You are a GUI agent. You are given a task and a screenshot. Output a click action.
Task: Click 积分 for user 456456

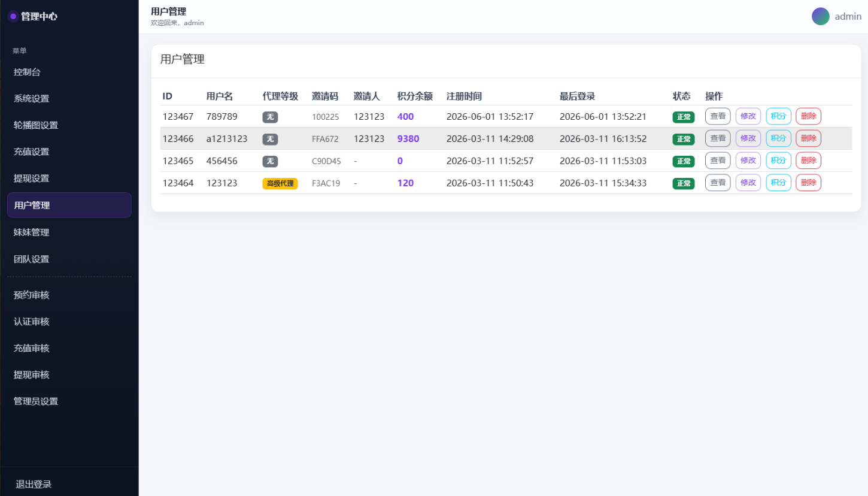(x=779, y=161)
